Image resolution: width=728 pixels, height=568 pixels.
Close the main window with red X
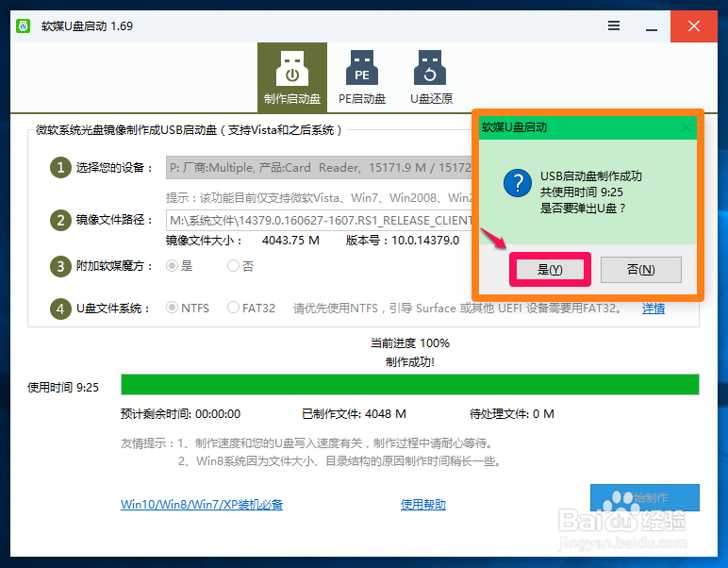coord(694,26)
